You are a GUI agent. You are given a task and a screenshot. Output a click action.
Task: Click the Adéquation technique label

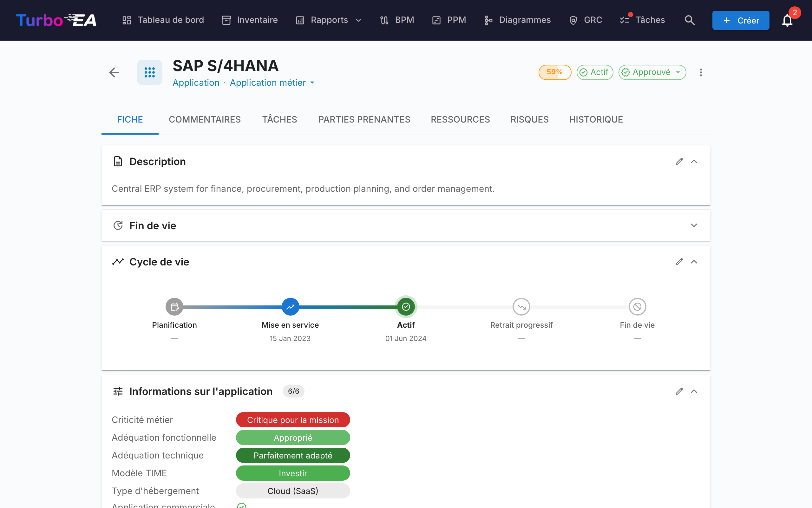pos(158,456)
